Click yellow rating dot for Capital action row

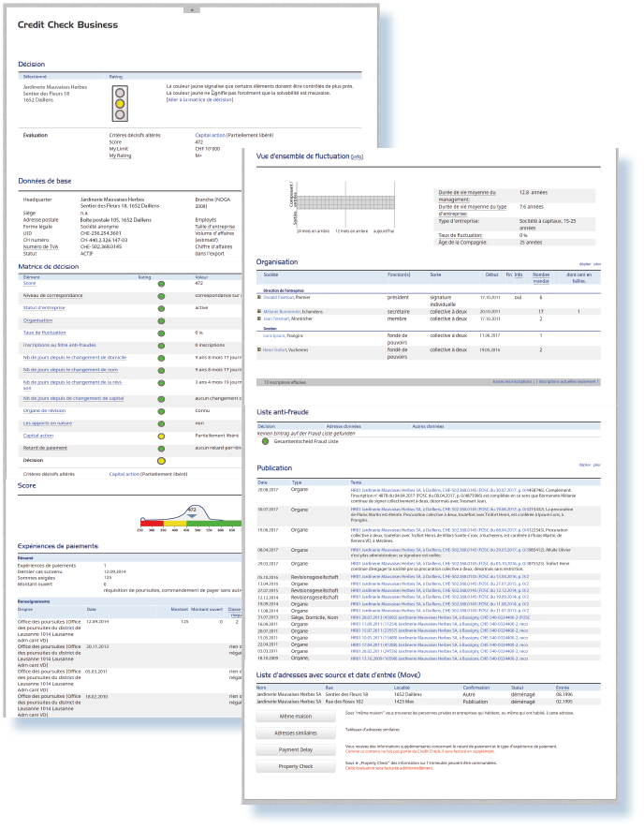(161, 437)
